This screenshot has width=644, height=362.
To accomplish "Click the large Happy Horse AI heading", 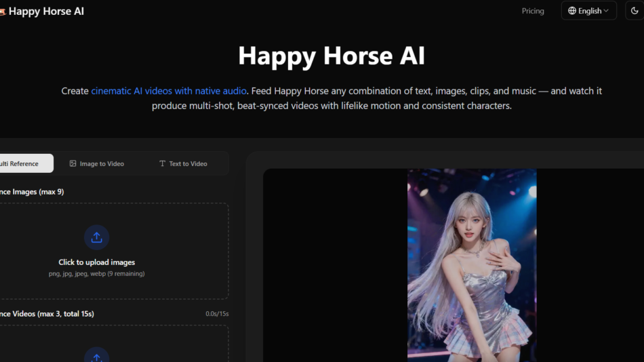I will tap(331, 56).
